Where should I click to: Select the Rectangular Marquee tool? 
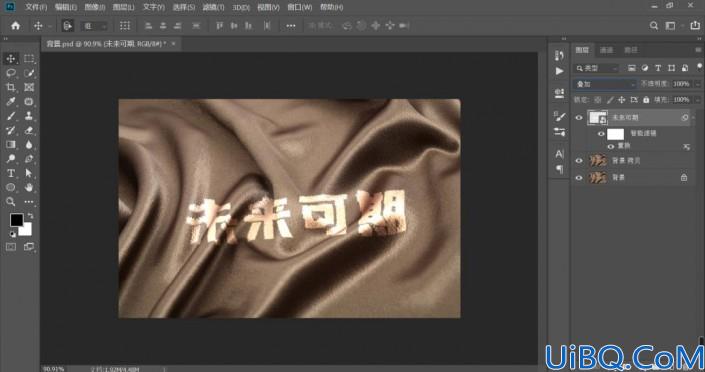(29, 58)
